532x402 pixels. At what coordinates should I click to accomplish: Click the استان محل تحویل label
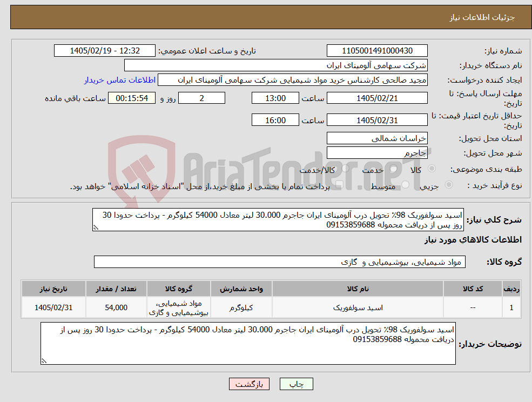point(490,138)
